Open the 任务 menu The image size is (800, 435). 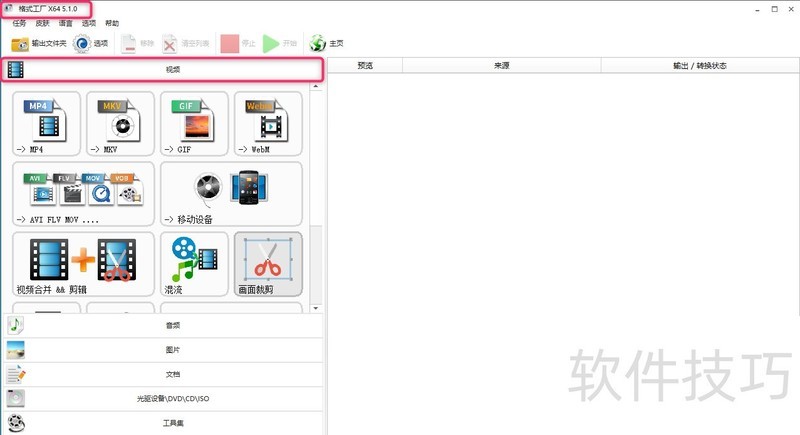(19, 23)
